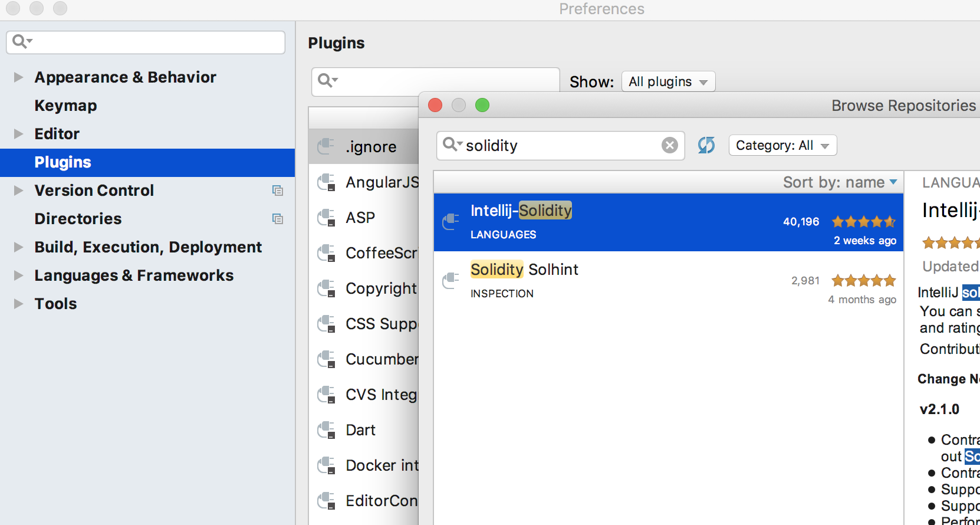This screenshot has width=980, height=525.
Task: Click the CVS Integration plugin icon
Action: 326,395
